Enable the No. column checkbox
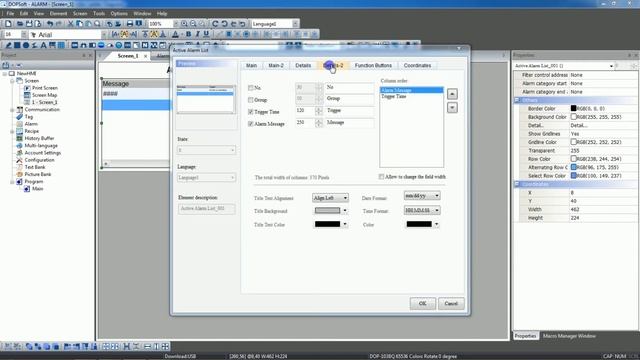Image resolution: width=640 pixels, height=360 pixels. [x=251, y=88]
